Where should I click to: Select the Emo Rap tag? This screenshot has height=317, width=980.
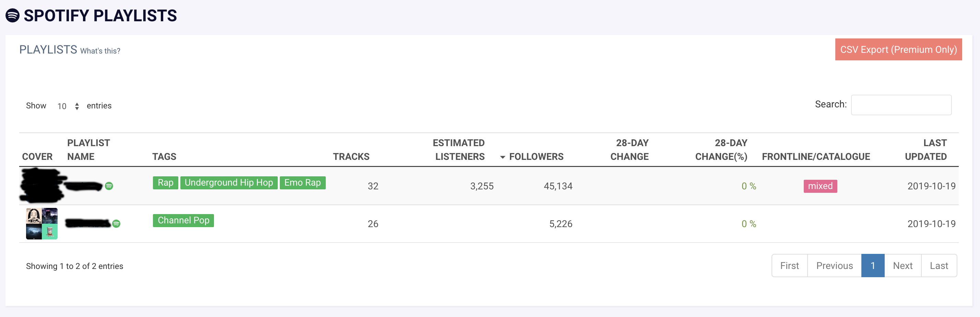coord(302,183)
